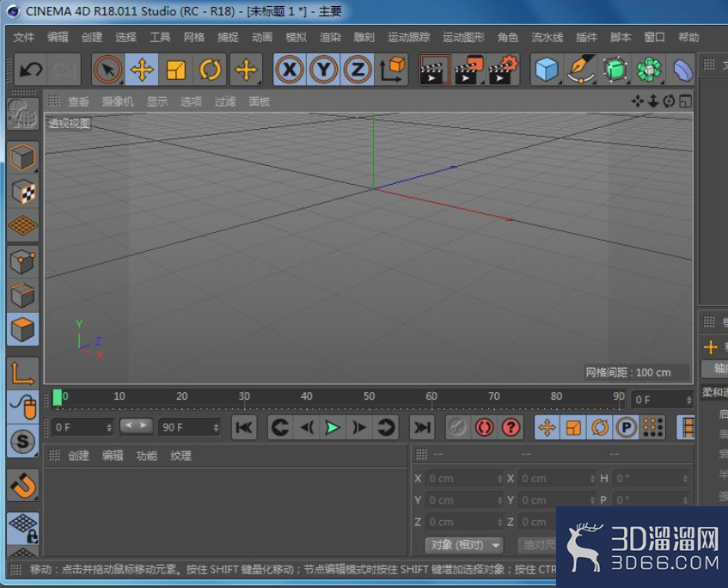Click the 90 F end frame field

[x=189, y=427]
